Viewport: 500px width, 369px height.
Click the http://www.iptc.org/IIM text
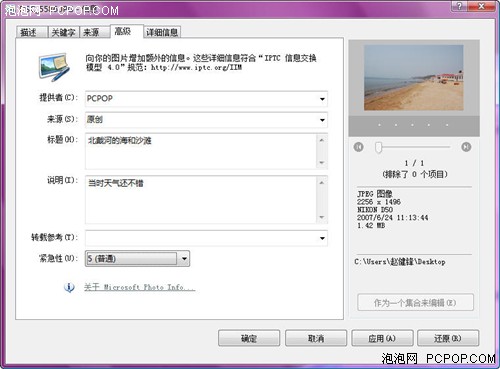[x=196, y=67]
